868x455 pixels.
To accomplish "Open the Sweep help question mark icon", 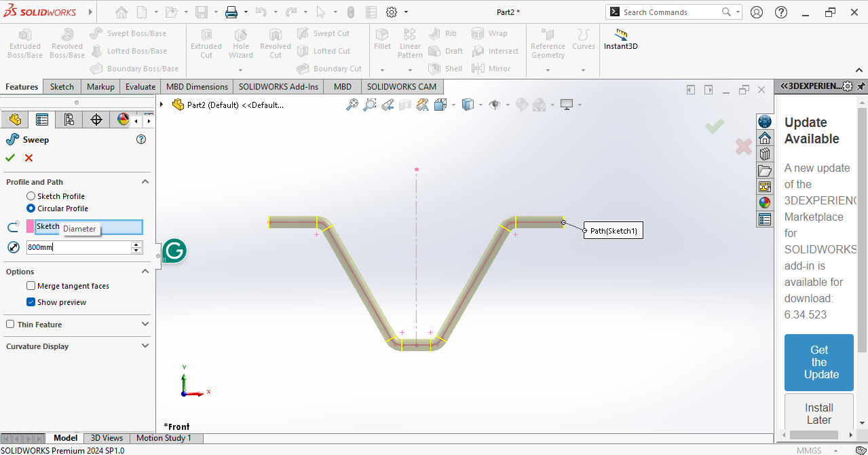I will 141,139.
